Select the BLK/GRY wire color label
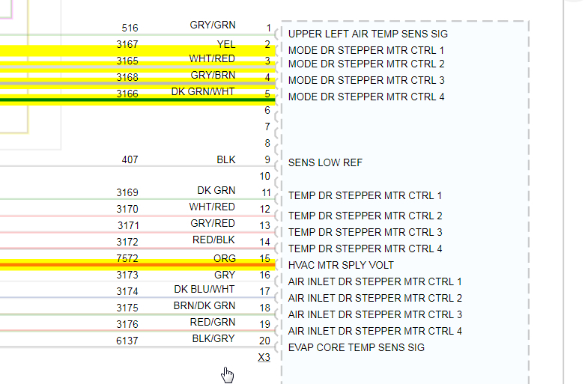 (x=213, y=339)
